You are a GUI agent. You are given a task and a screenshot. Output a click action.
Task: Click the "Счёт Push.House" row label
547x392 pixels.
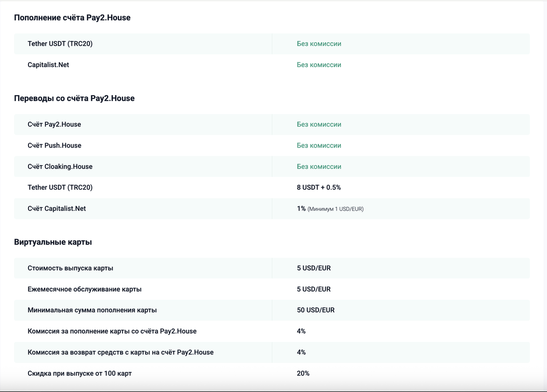[x=54, y=146]
